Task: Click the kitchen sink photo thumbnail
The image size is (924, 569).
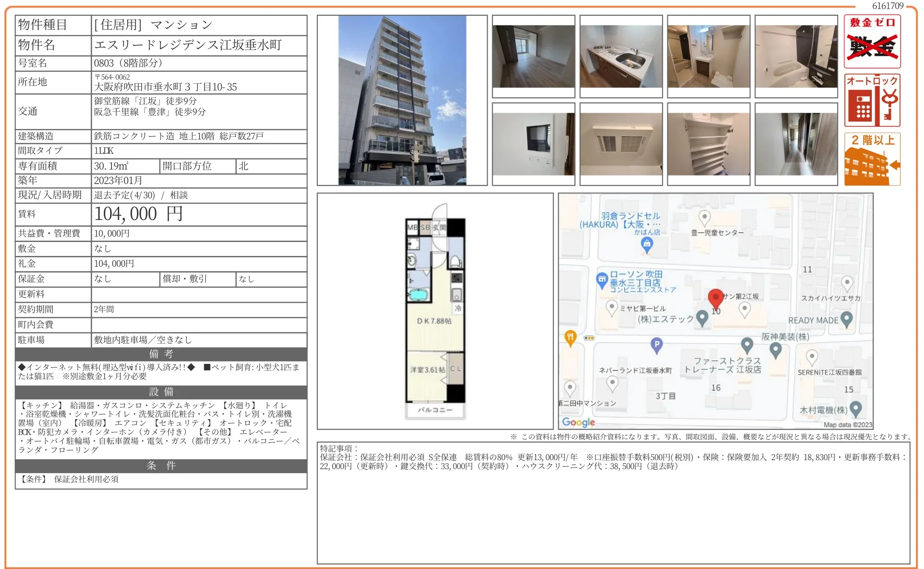Action: click(622, 56)
